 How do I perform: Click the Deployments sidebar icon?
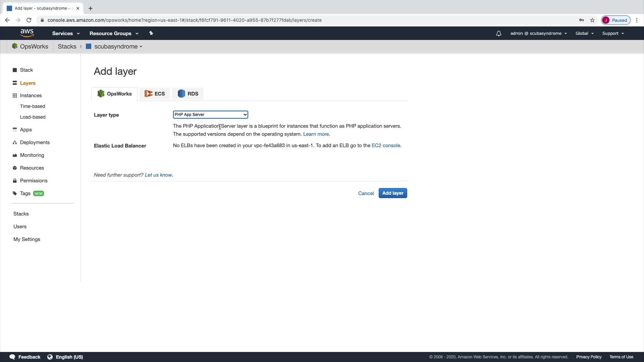tap(14, 142)
